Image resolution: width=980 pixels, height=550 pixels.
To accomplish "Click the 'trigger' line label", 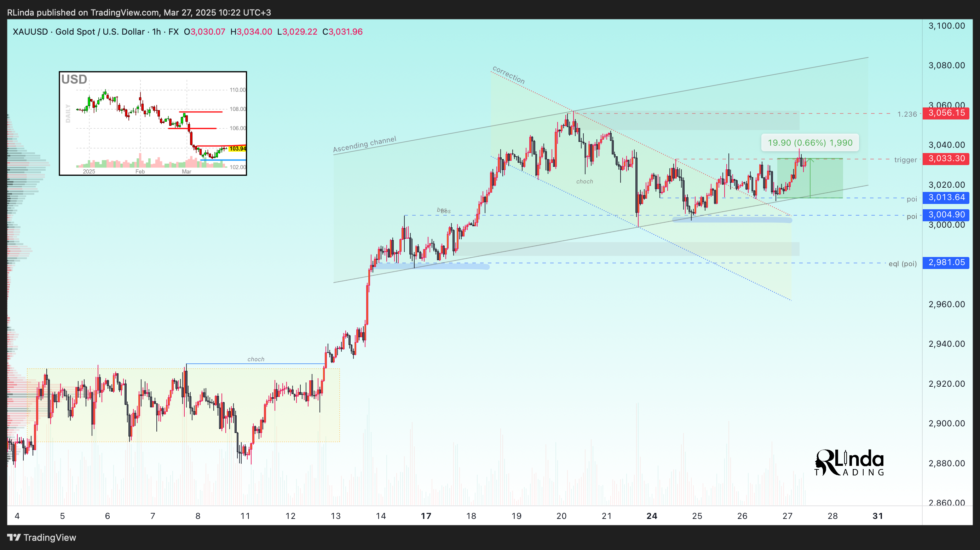I will [x=905, y=160].
